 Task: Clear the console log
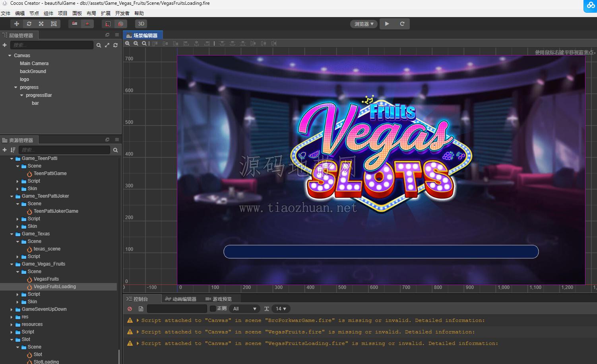coord(130,309)
